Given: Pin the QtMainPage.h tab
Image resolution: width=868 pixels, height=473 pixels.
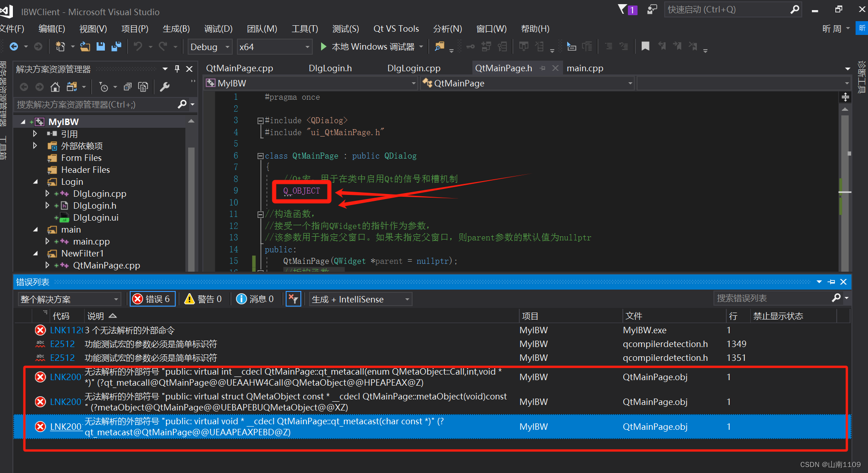Looking at the screenshot, I should click(543, 68).
